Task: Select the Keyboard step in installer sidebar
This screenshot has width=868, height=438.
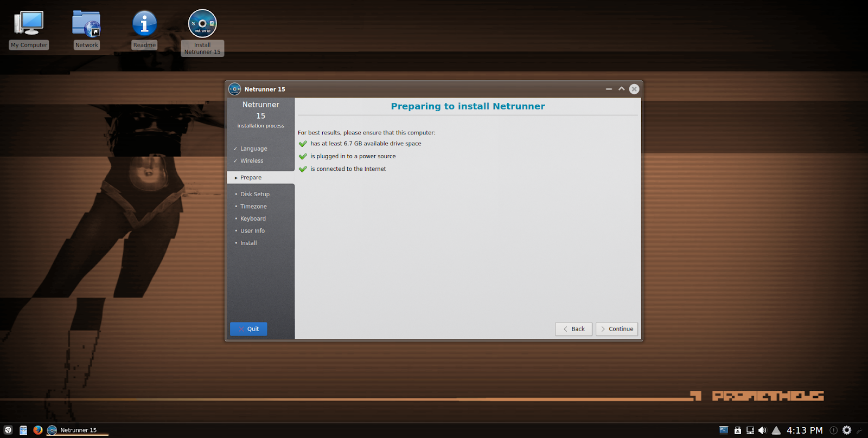Action: [253, 219]
